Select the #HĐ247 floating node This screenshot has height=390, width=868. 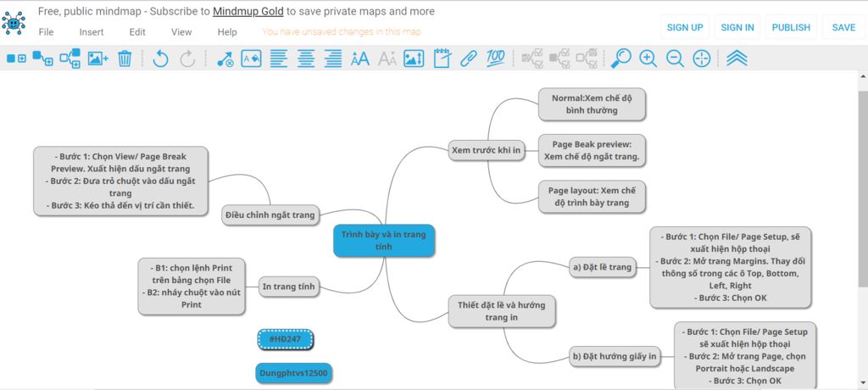point(285,339)
